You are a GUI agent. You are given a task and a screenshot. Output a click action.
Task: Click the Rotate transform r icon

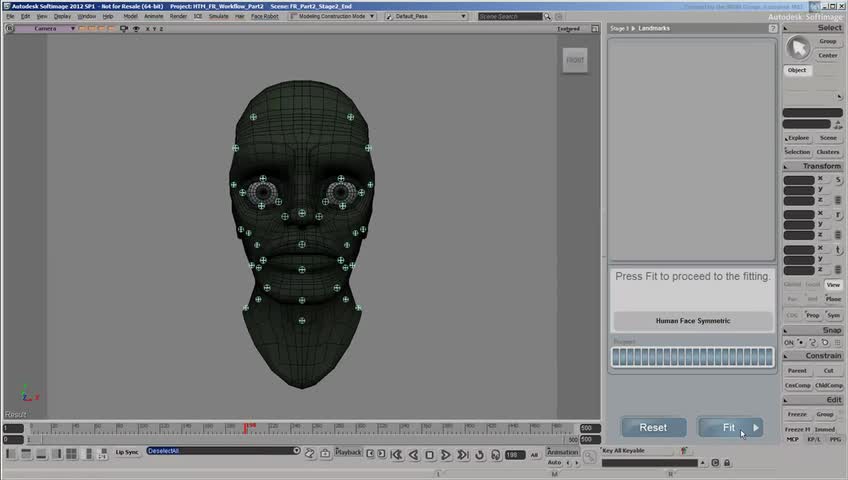(x=837, y=214)
